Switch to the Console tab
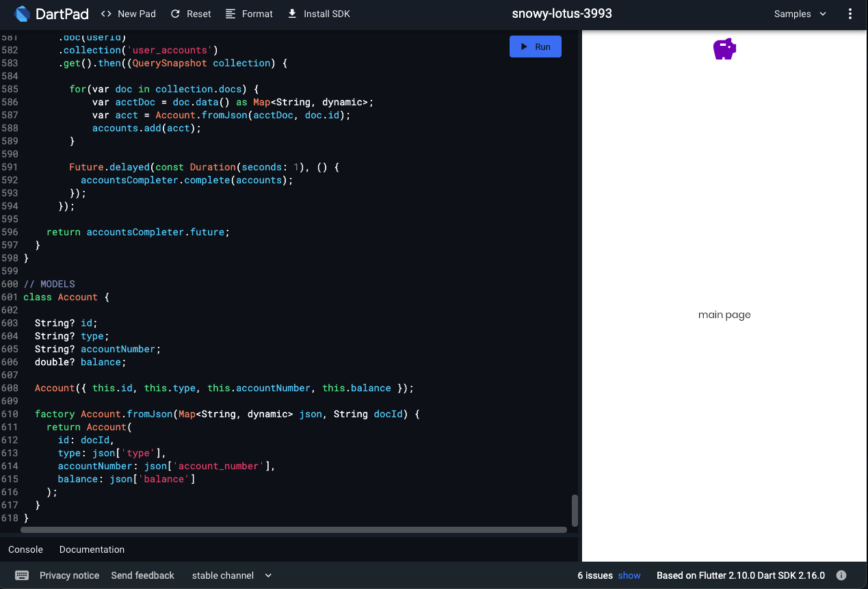The width and height of the screenshot is (868, 589). pos(25,549)
